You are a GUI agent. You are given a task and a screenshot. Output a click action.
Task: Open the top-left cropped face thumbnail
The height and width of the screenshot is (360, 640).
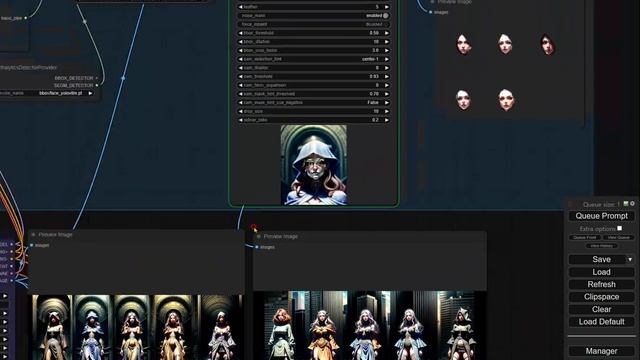[464, 44]
